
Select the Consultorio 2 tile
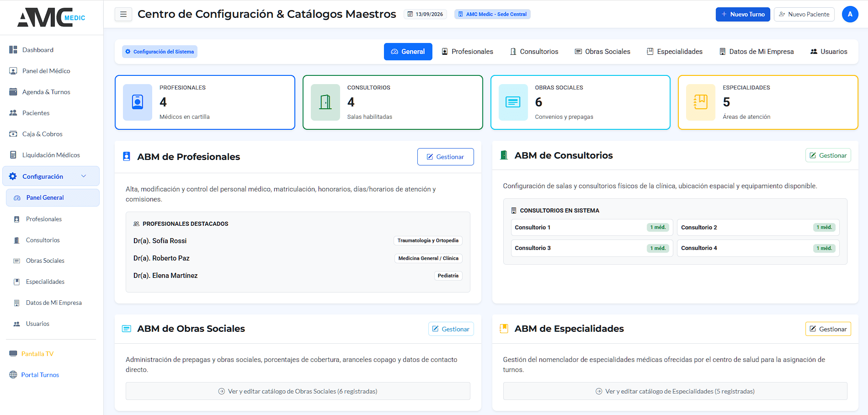758,227
